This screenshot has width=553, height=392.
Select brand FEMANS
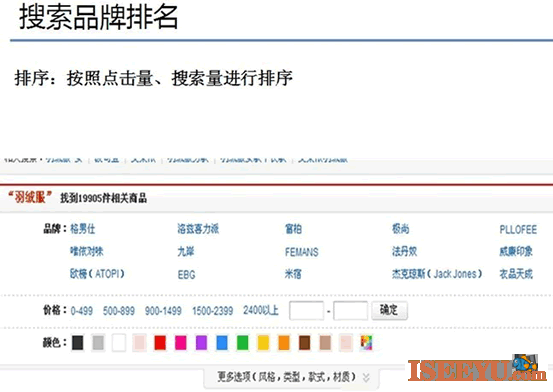click(302, 252)
